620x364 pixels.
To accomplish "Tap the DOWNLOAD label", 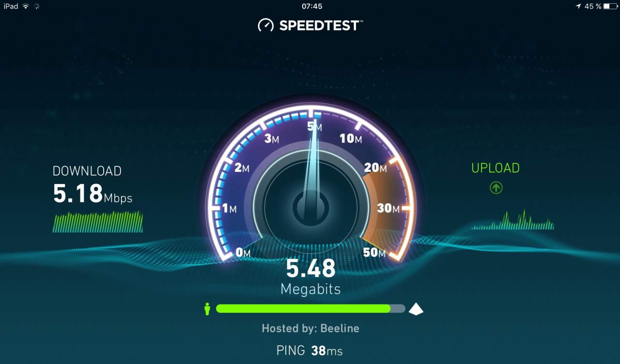I will point(87,171).
